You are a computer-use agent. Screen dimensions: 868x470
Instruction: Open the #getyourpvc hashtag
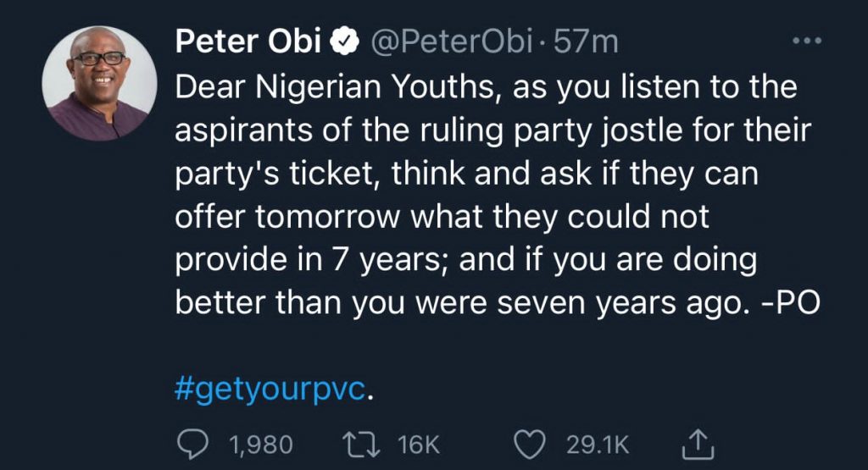pos(270,390)
